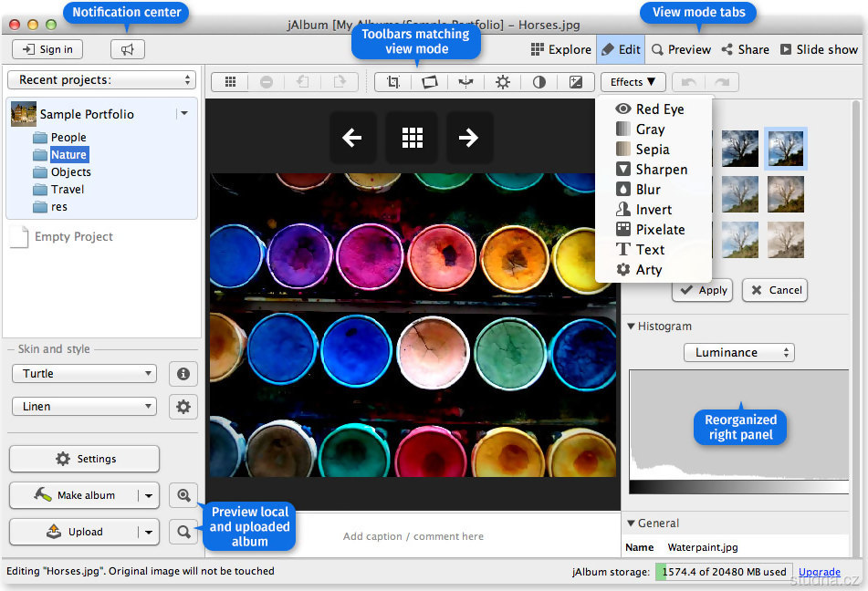Click the grid thumbnails icon in the toolbar
This screenshot has width=868, height=591.
[230, 82]
